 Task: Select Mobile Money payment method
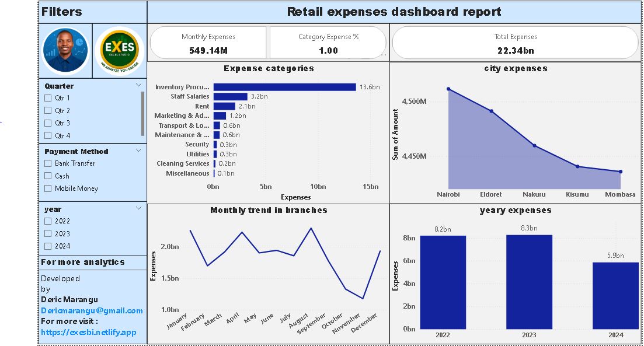(47, 188)
